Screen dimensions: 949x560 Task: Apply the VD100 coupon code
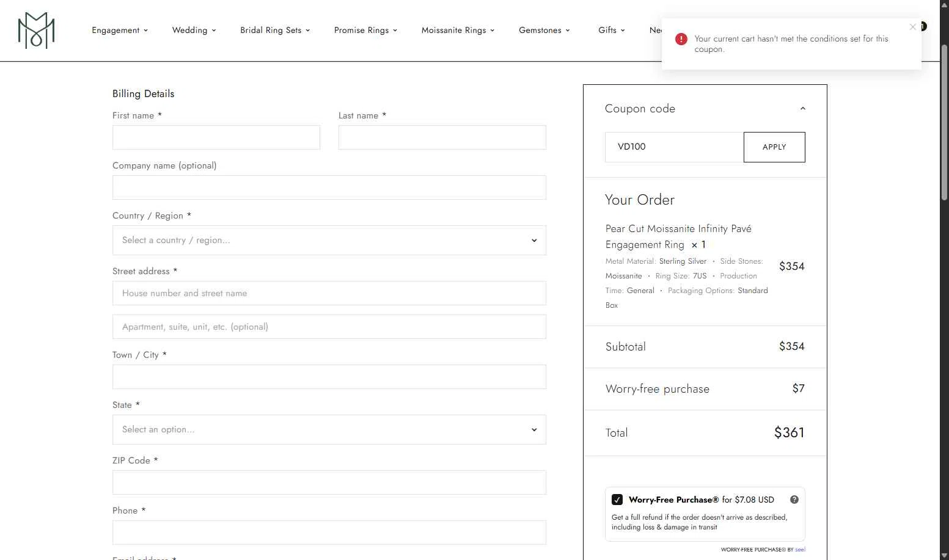pyautogui.click(x=774, y=147)
